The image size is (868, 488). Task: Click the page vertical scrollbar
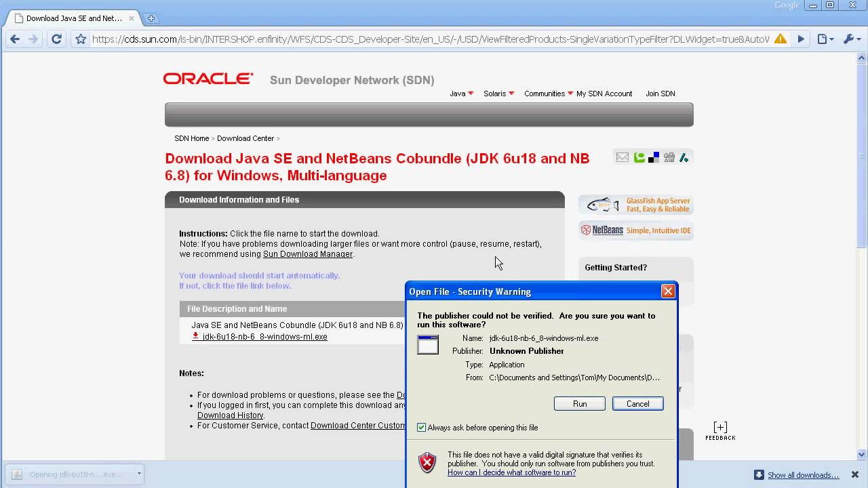(862, 156)
